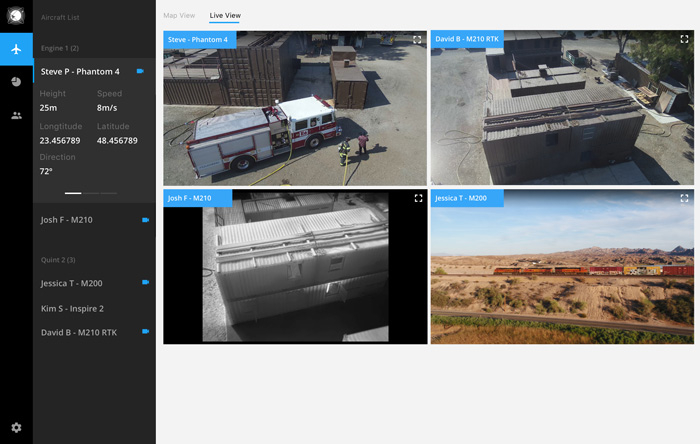Open the team members icon in sidebar
The height and width of the screenshot is (444, 700).
click(x=16, y=115)
